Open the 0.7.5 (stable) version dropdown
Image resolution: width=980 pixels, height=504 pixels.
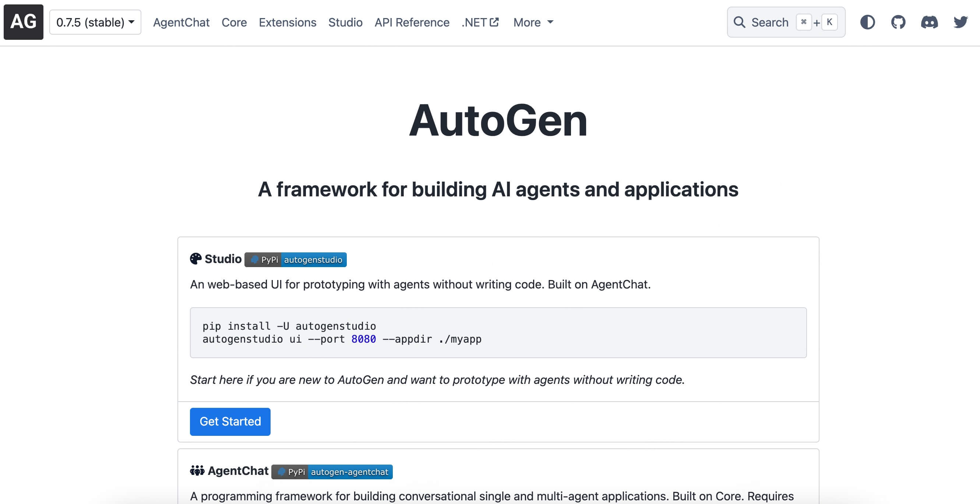(x=95, y=22)
